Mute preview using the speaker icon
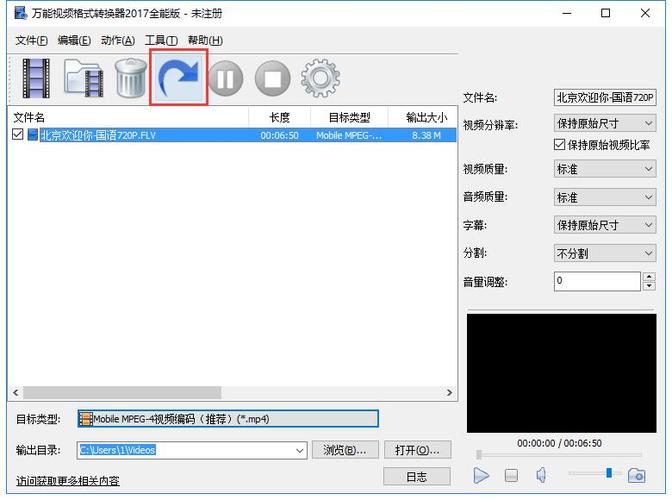This screenshot has height=500, width=672. pos(541,475)
